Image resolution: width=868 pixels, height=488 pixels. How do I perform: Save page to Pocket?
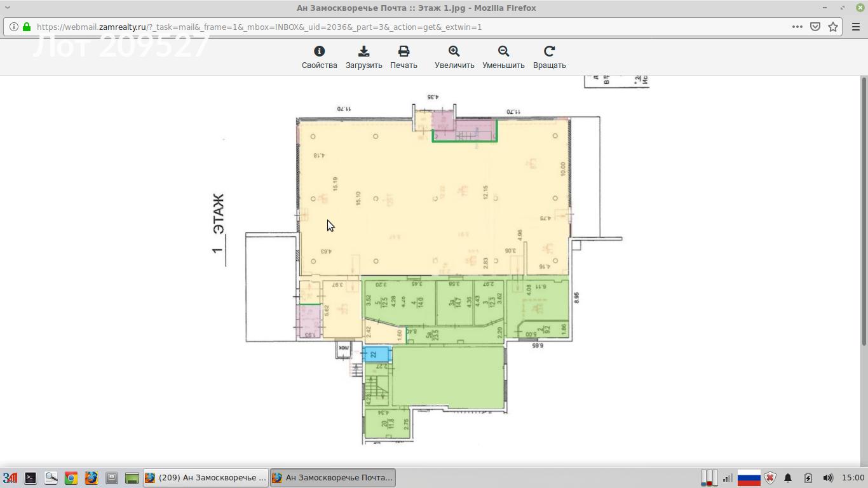(815, 27)
